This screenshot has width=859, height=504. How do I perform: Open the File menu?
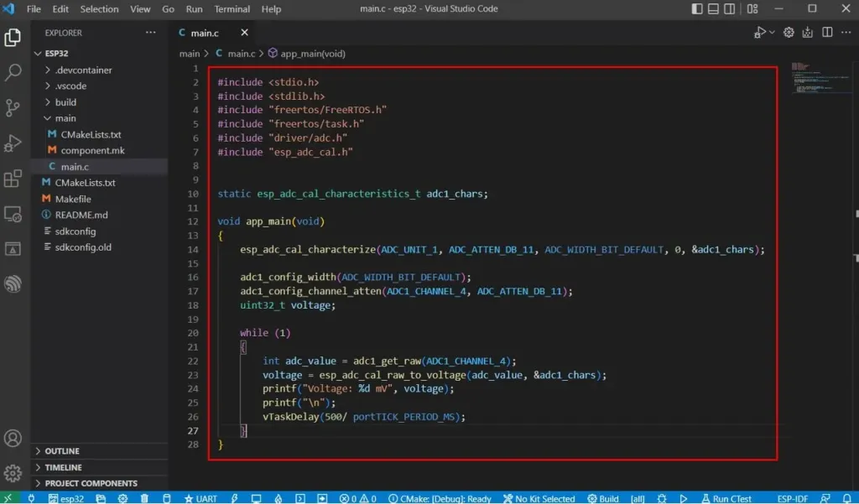pyautogui.click(x=34, y=8)
